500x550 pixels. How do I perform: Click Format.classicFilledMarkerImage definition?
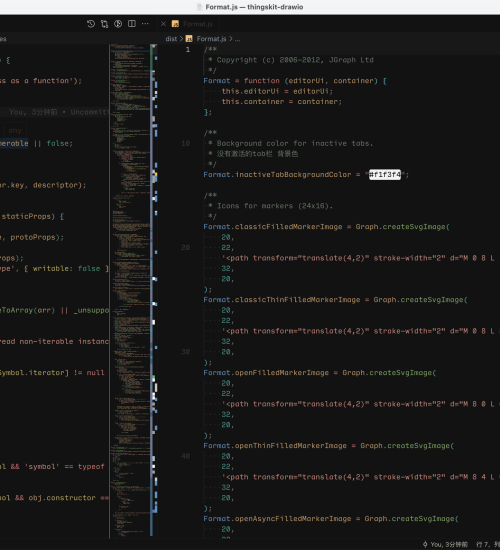326,227
